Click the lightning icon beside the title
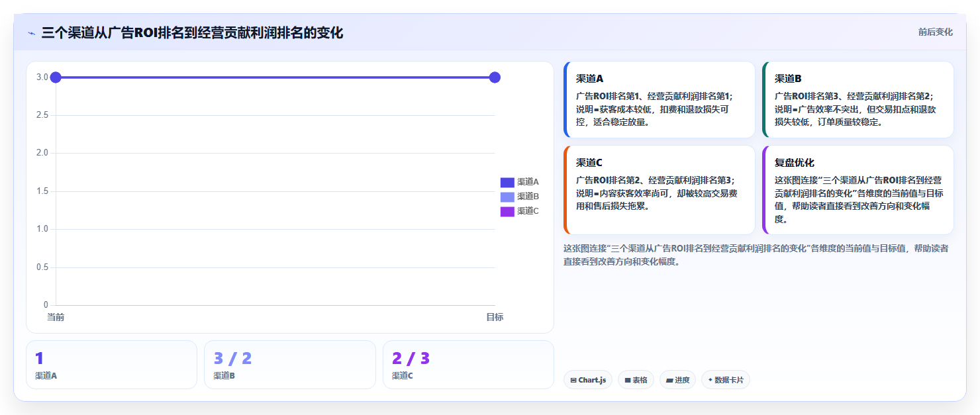The width and height of the screenshot is (980, 415). click(x=32, y=33)
